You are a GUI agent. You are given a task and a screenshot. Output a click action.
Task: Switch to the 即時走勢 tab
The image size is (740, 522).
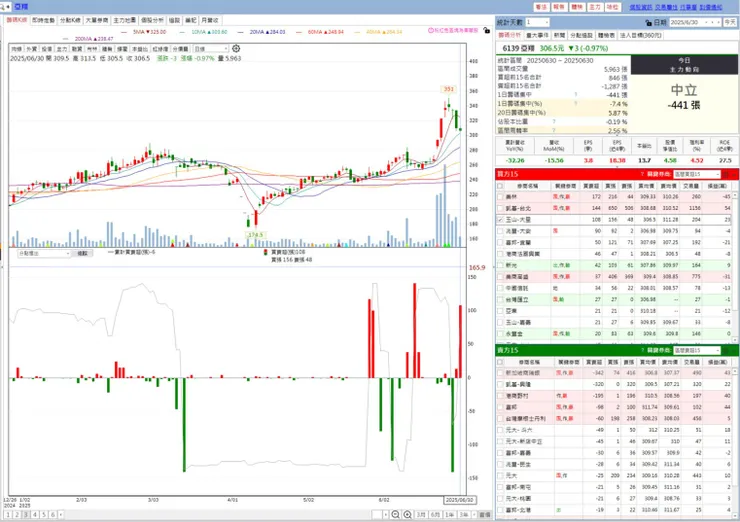click(43, 20)
